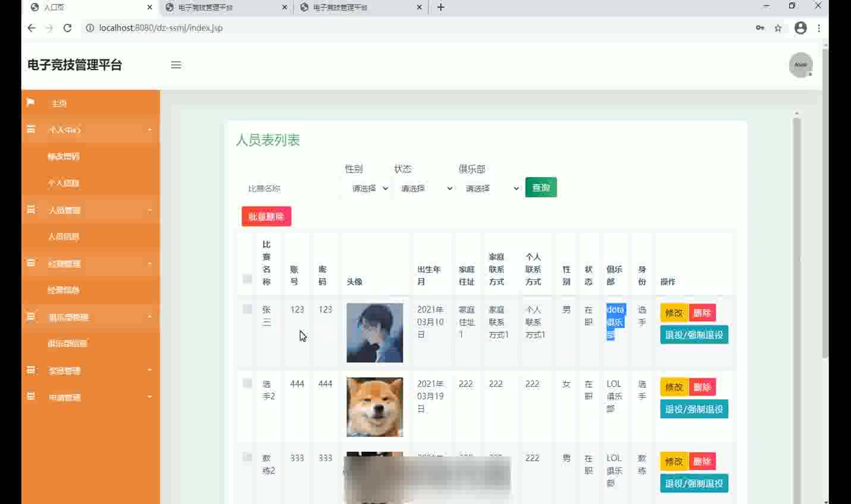Open 修改密码 in the sidebar

(64, 156)
